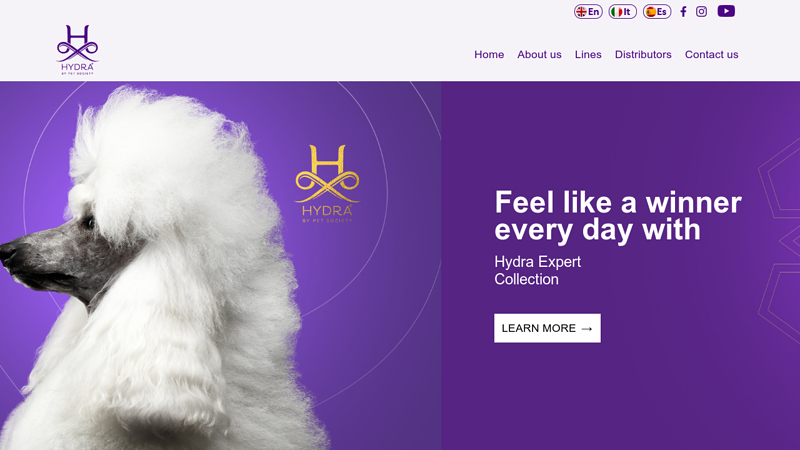Viewport: 800px width, 450px height.
Task: Switch site language to Spanish (Es)
Action: tap(657, 11)
